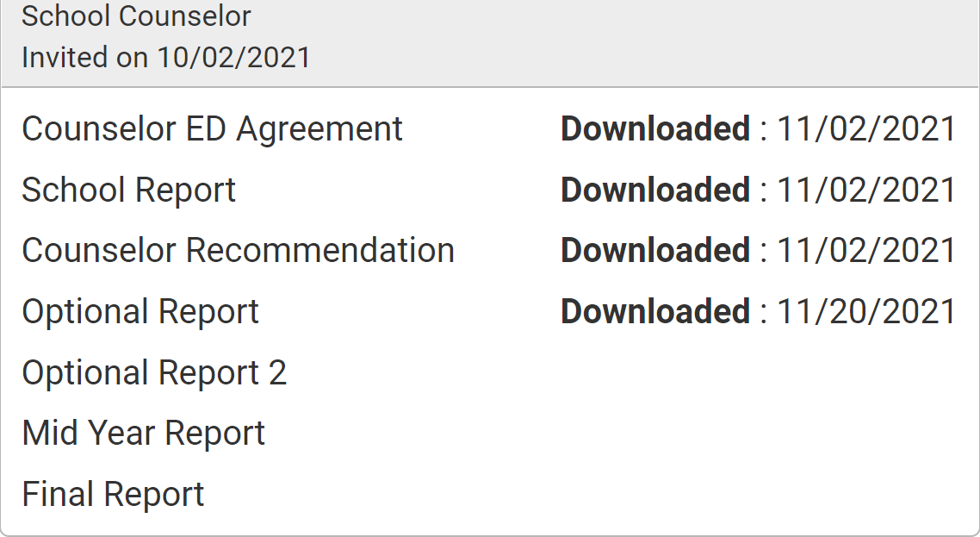Open the Counselor ED Agreement item

[213, 129]
